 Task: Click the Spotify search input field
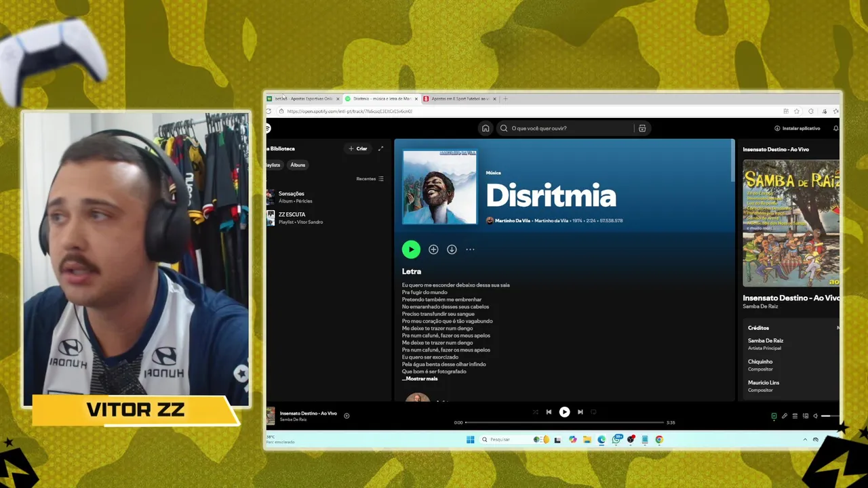(573, 128)
